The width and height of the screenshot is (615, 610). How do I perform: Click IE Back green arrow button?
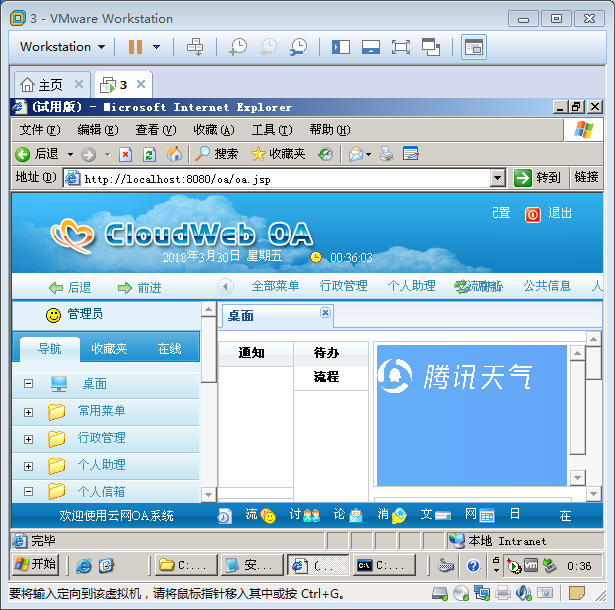[22, 154]
